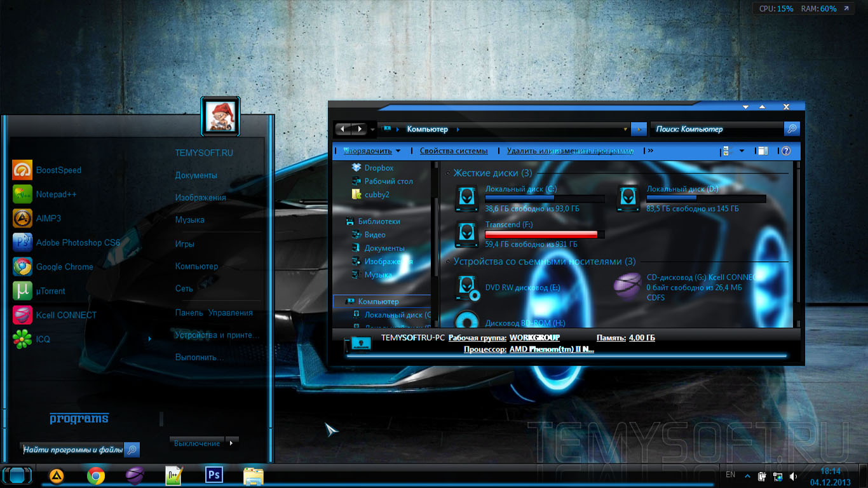
Task: Open the Explorer folder icon on taskbar
Action: [x=254, y=476]
